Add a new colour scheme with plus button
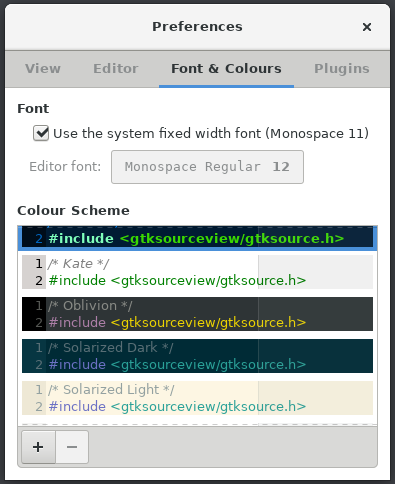395x484 pixels. tap(38, 447)
